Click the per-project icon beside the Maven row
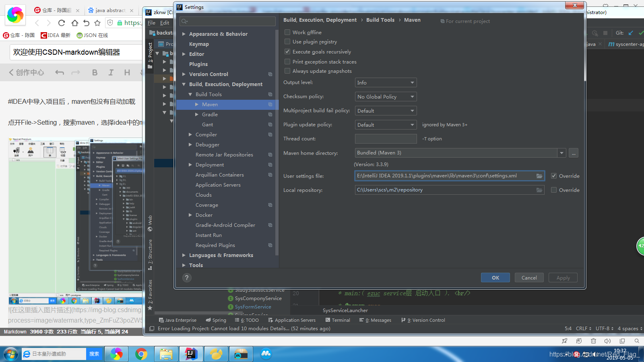 [270, 105]
